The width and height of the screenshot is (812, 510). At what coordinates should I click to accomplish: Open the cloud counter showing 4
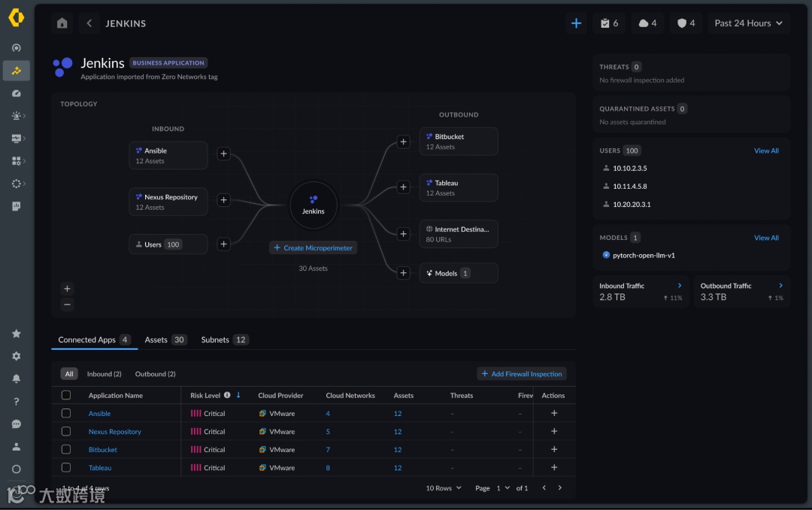click(647, 23)
